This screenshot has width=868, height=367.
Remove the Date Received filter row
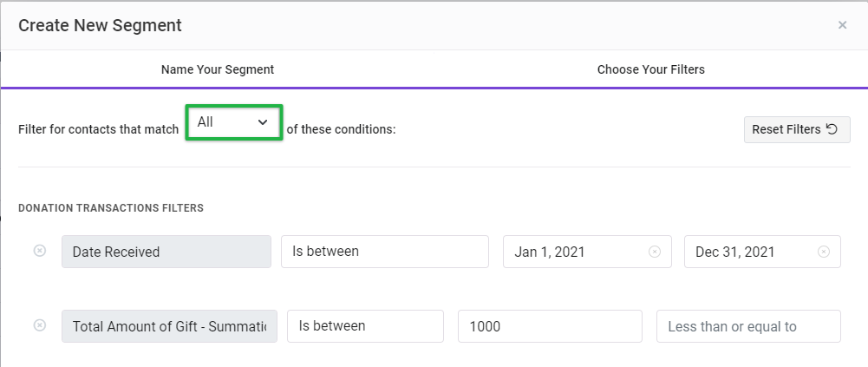40,252
